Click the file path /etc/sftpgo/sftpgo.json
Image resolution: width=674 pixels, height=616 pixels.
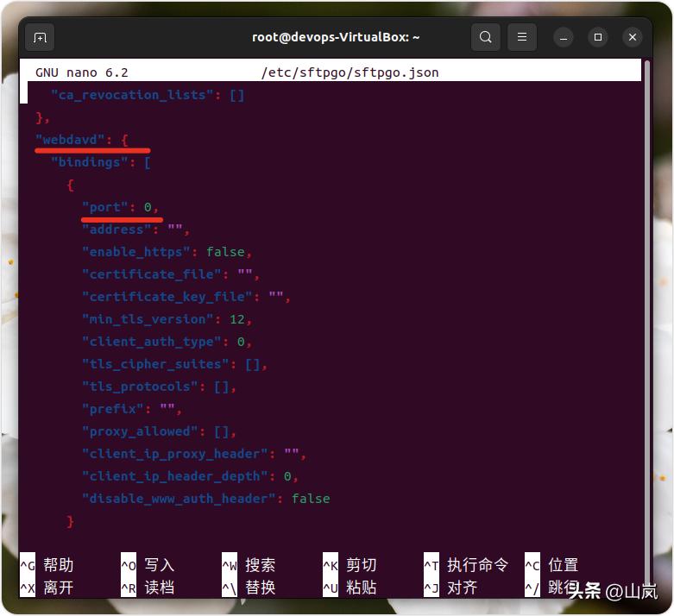point(350,72)
